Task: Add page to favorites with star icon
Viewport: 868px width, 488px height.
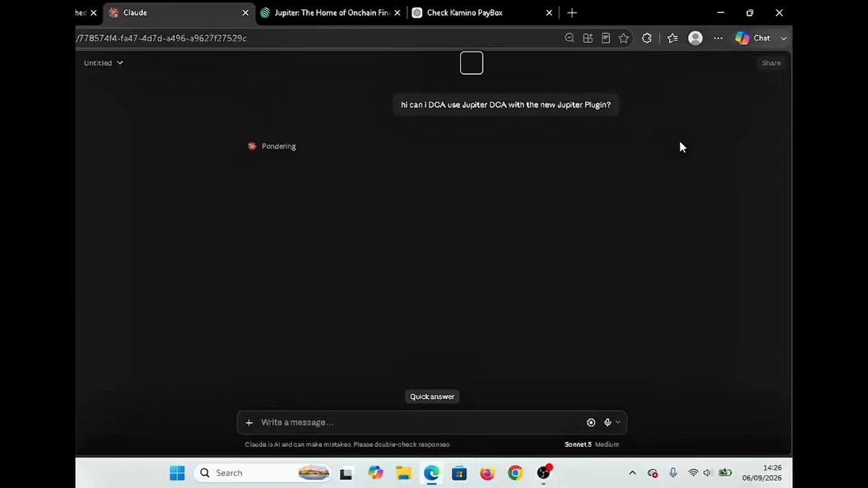Action: pyautogui.click(x=624, y=38)
